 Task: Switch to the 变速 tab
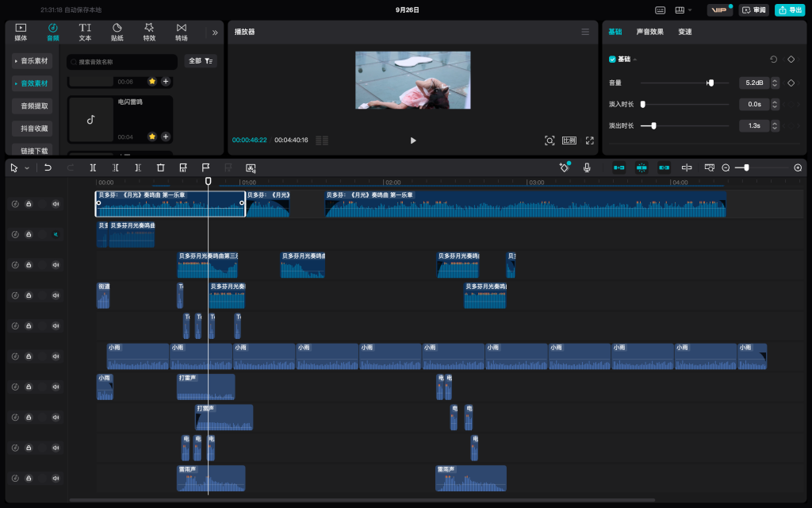click(685, 32)
